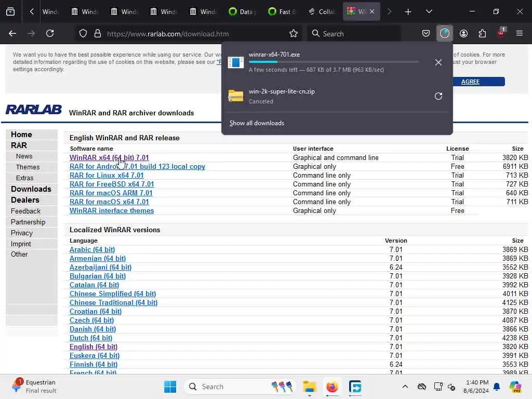This screenshot has width=532, height=399.
Task: Open RAR for Linux x64 7.01 link
Action: [107, 175]
